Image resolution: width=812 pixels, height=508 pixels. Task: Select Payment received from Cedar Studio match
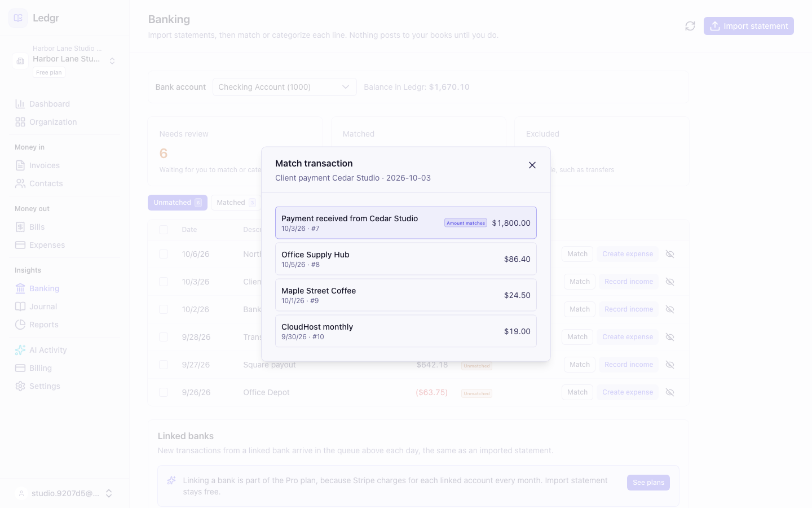coord(406,223)
